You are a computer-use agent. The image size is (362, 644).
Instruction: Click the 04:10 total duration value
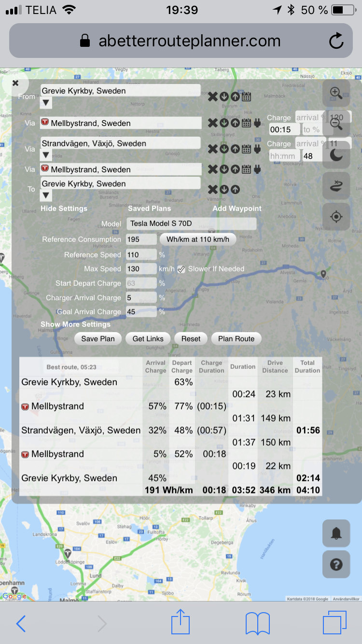(308, 490)
